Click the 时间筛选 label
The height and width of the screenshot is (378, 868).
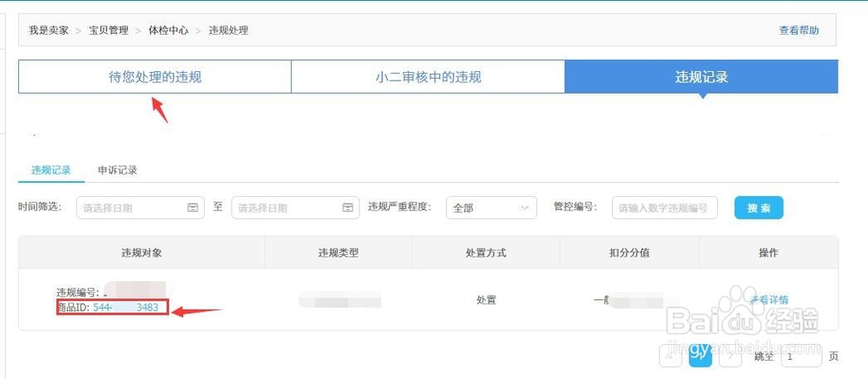point(40,206)
